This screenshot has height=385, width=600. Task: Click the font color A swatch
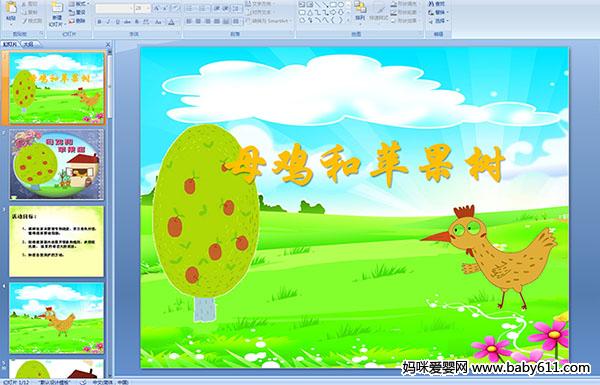click(171, 22)
